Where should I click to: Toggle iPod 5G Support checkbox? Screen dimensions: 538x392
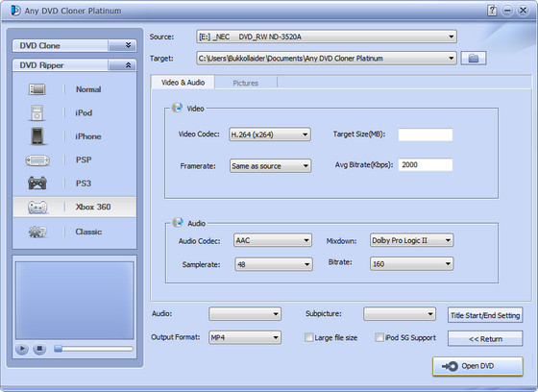click(x=379, y=337)
